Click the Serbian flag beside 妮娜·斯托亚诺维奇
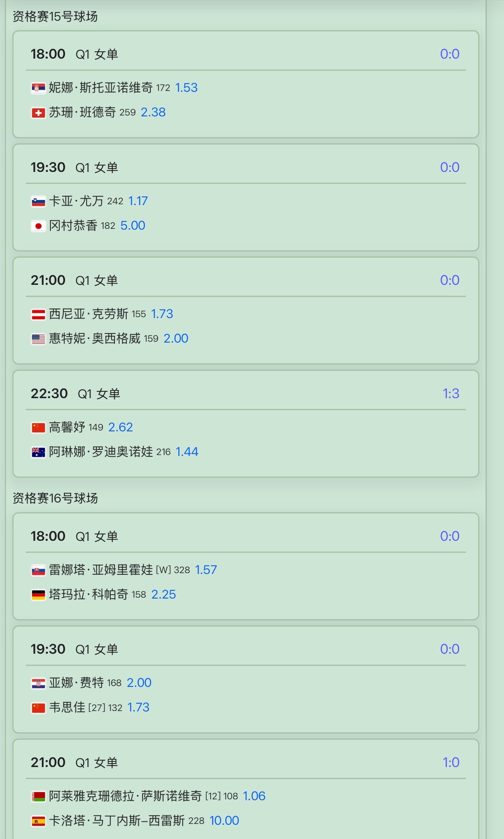This screenshot has width=504, height=839. coord(38,88)
